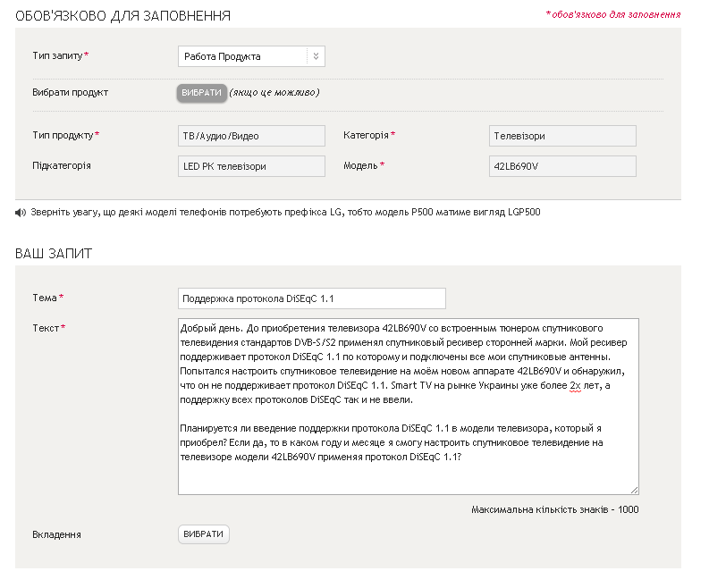Open the 'Работа Продукта' request type combo box

pyautogui.click(x=242, y=56)
